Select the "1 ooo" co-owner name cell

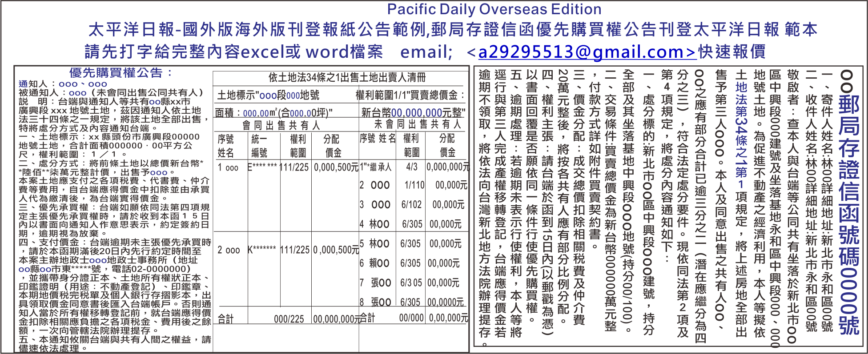(228, 167)
